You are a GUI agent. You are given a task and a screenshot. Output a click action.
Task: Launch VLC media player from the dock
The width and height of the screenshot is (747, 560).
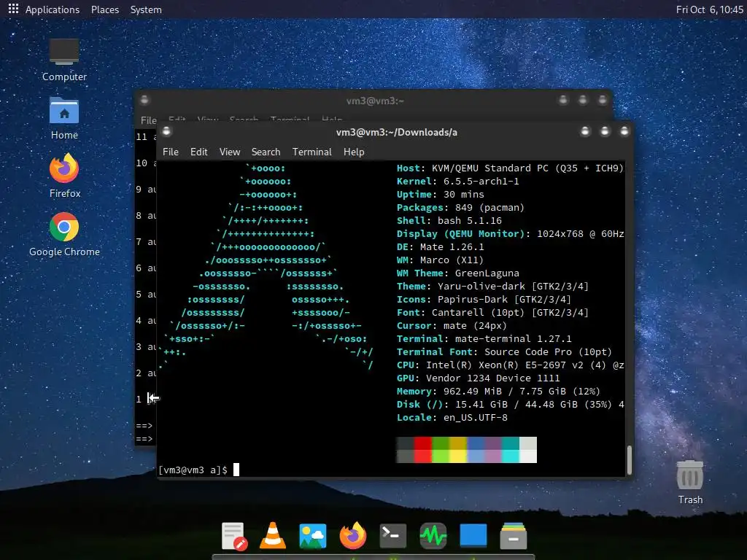pos(273,535)
